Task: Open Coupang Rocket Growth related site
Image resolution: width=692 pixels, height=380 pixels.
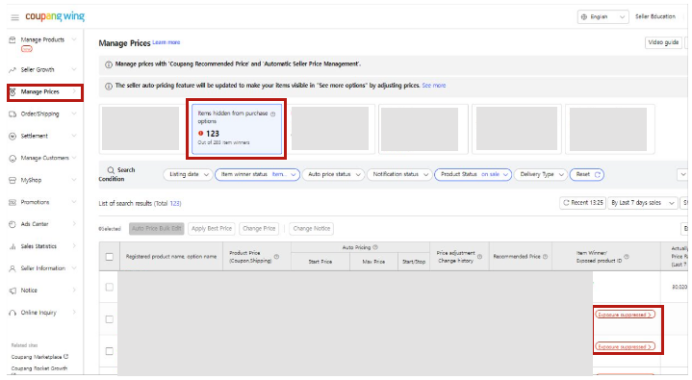Action: coord(39,369)
